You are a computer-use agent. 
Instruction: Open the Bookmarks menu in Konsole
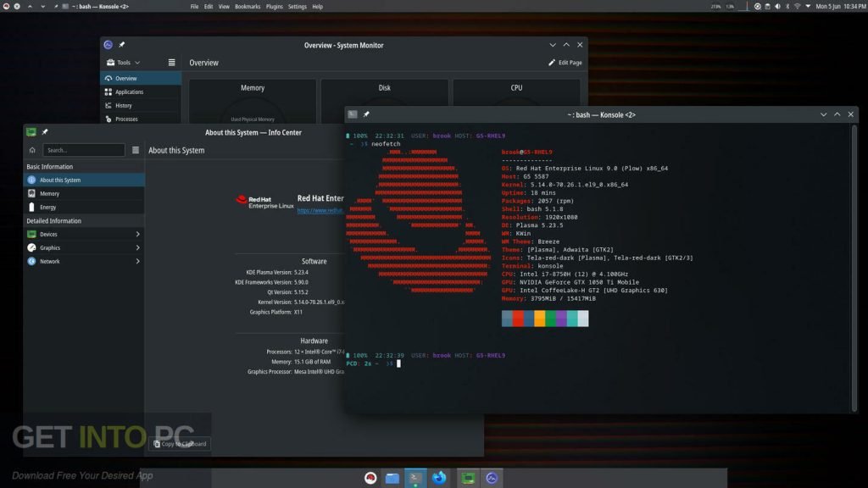[247, 6]
